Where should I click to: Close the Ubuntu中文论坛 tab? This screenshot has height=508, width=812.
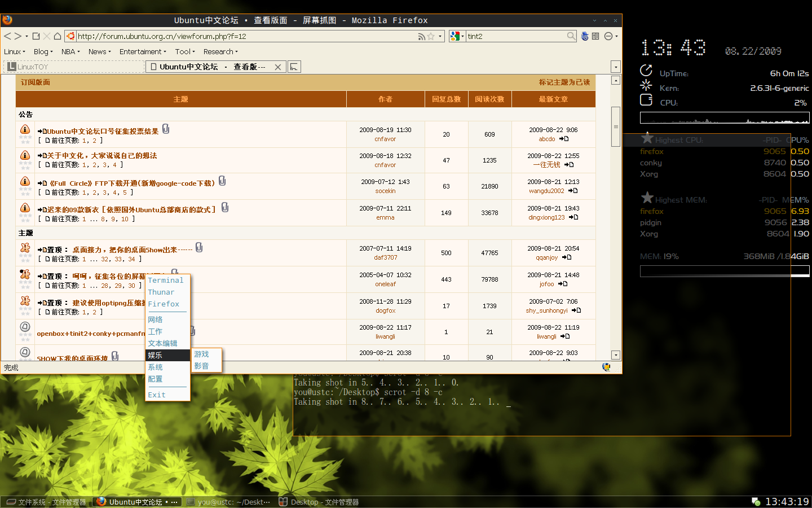click(278, 67)
